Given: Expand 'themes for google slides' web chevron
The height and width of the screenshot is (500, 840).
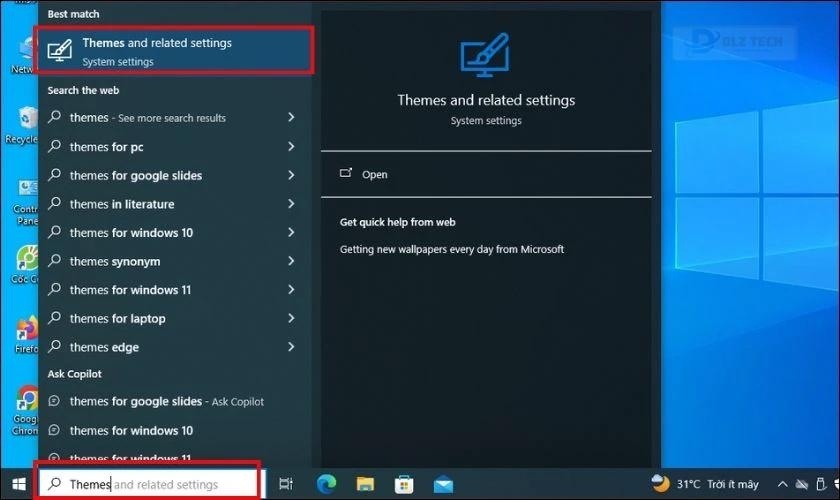Looking at the screenshot, I should coord(291,175).
